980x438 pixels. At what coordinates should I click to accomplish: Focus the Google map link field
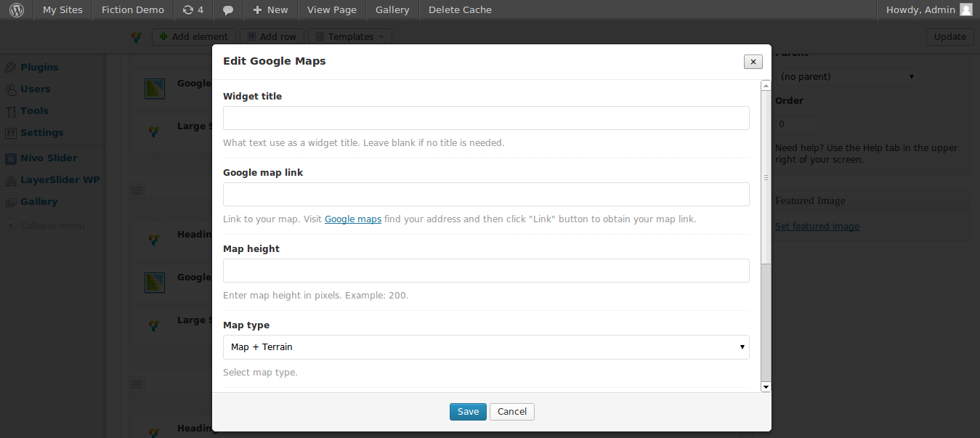(486, 195)
